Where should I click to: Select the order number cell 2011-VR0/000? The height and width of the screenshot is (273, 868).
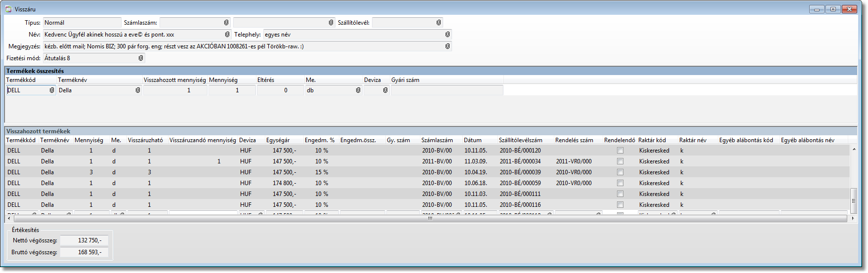(x=574, y=161)
